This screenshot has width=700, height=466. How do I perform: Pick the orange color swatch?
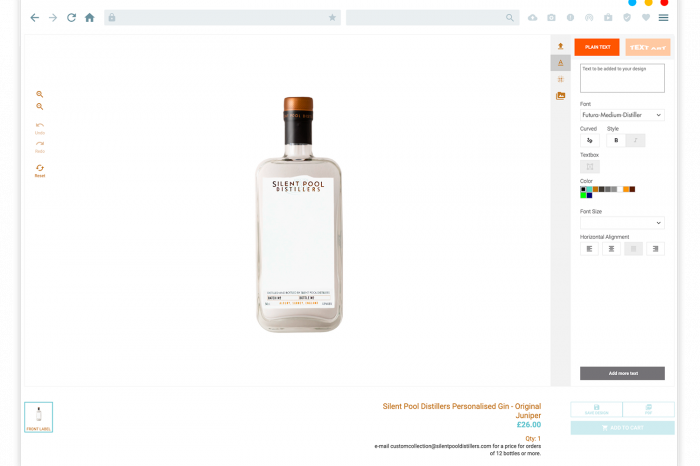626,189
